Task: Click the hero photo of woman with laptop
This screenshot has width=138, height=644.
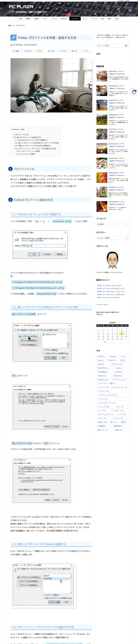Action: (x=51, y=85)
